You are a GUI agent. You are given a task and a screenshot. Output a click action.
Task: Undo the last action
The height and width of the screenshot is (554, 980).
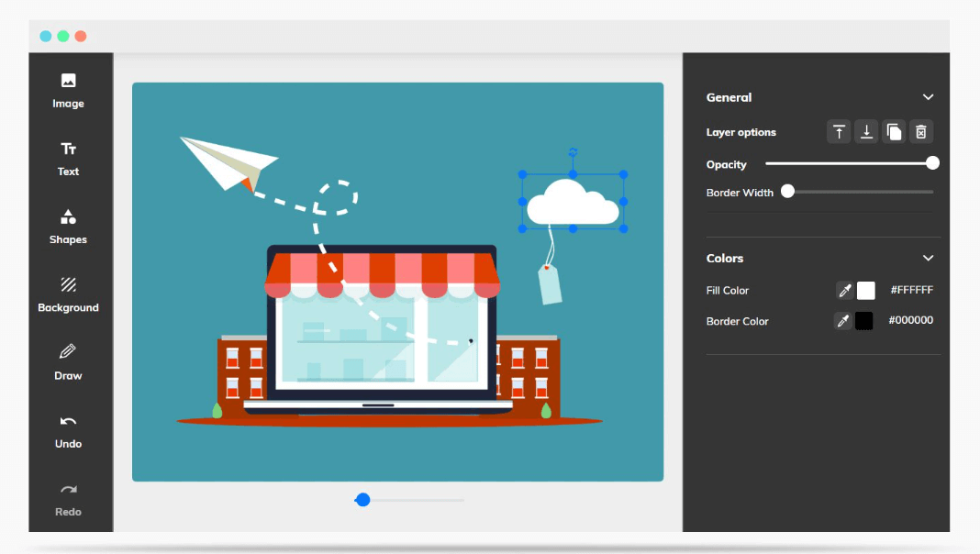pos(68,431)
